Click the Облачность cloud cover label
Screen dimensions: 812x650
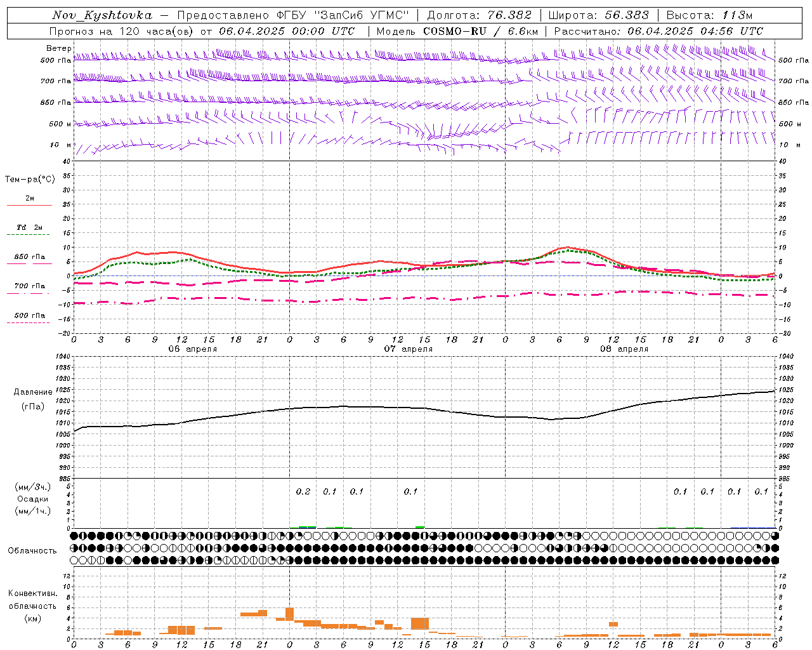tap(32, 551)
